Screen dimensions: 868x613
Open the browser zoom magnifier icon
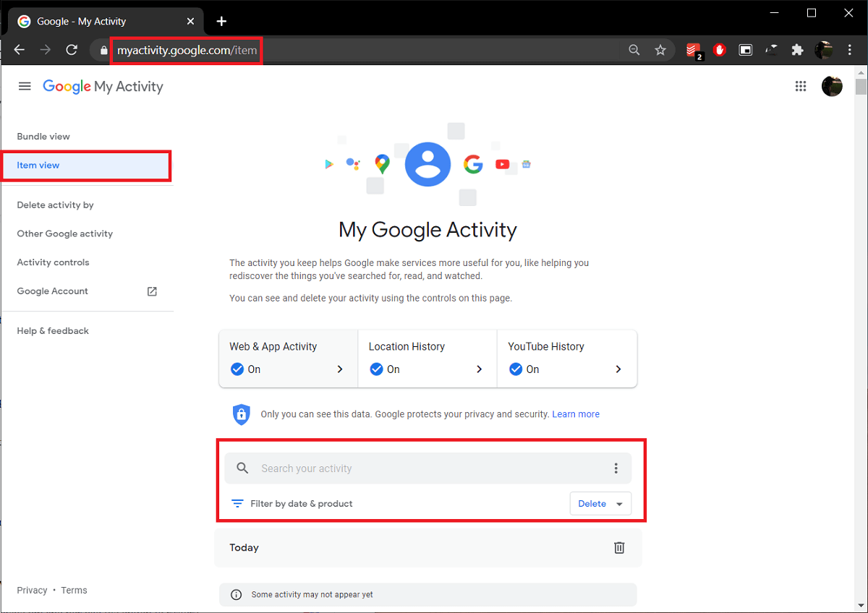[634, 50]
